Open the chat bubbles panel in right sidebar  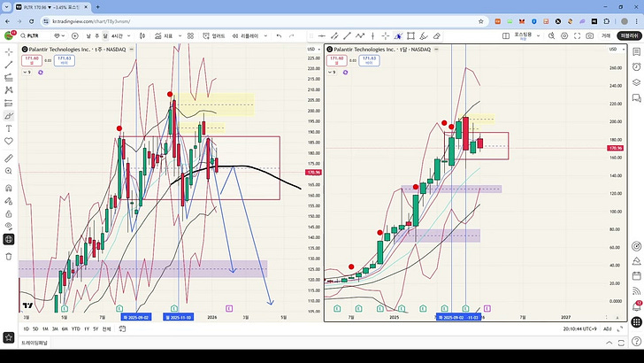[x=636, y=98]
